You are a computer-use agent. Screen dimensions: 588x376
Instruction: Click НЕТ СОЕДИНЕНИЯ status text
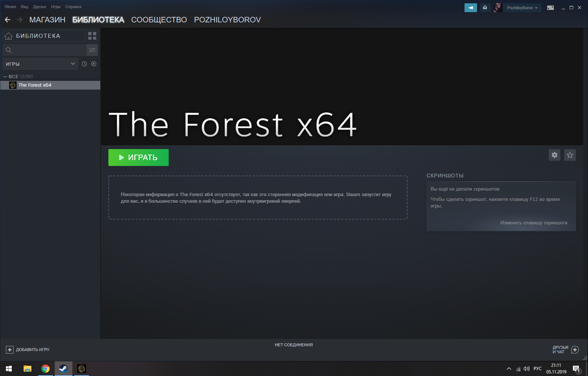(294, 345)
